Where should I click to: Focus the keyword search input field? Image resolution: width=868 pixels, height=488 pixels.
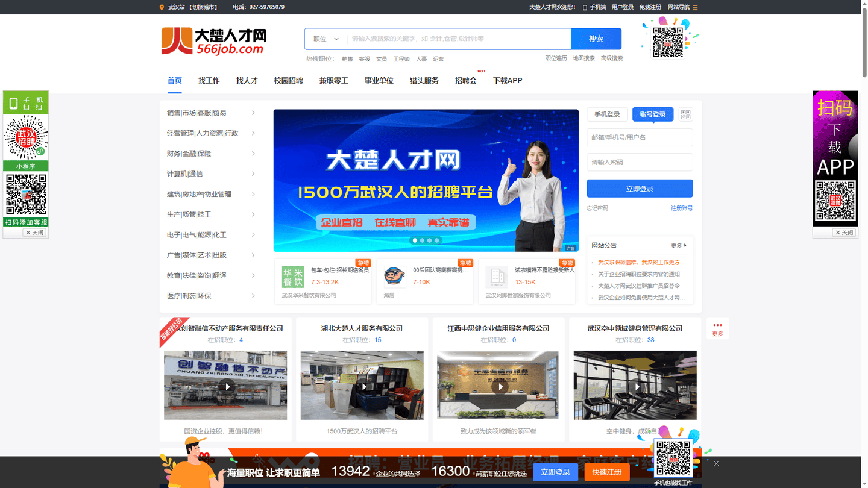pos(459,39)
